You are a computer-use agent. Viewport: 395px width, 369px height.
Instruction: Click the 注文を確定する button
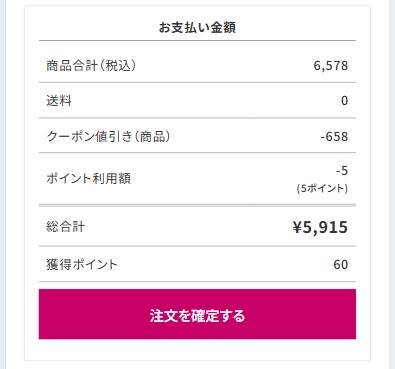point(197,314)
